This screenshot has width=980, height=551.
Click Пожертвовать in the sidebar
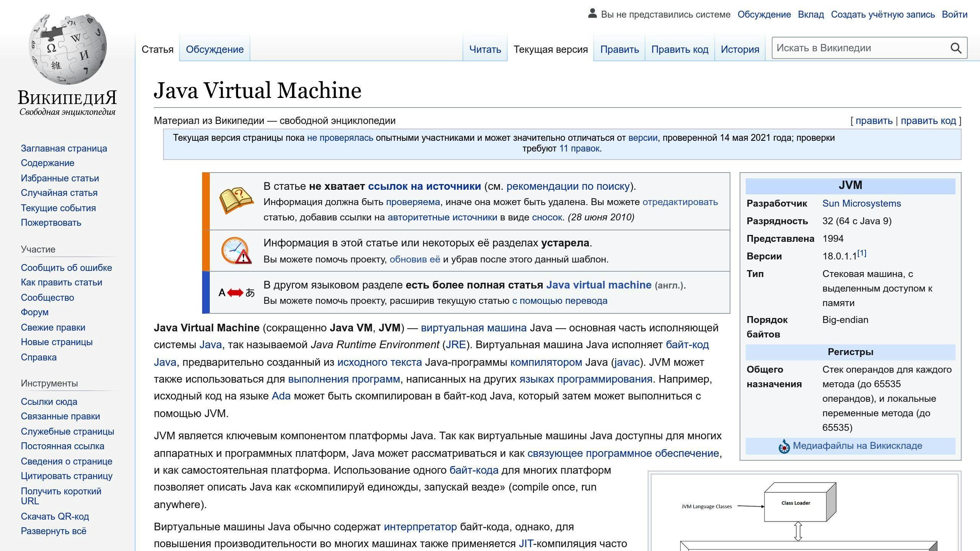click(51, 223)
